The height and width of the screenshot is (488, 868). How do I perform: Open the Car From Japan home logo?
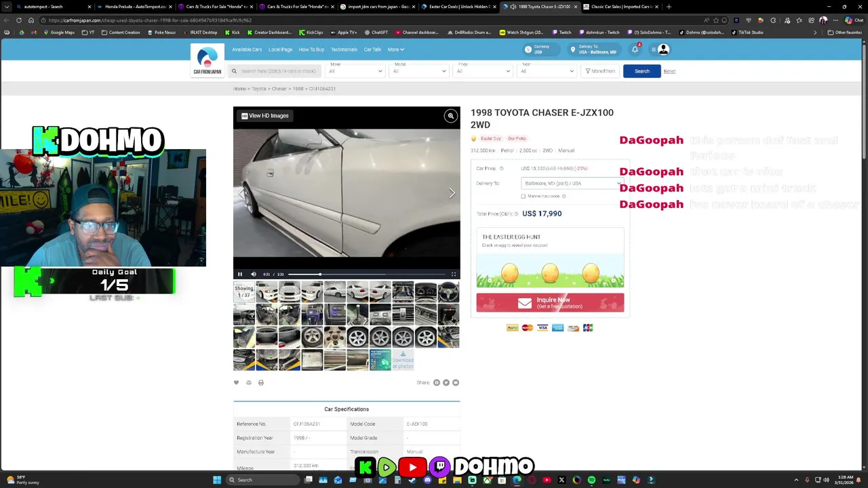coord(207,60)
